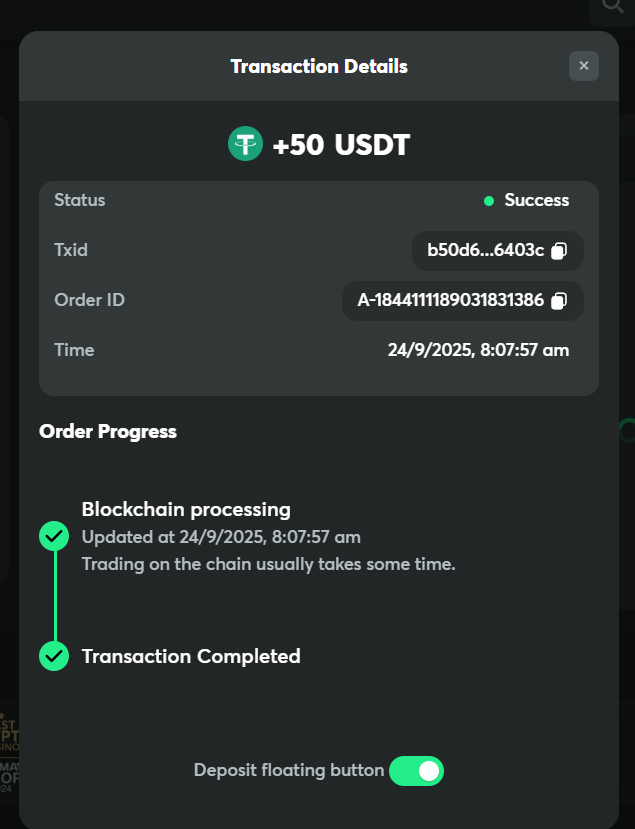
Task: Click the green Success status dot
Action: [489, 201]
